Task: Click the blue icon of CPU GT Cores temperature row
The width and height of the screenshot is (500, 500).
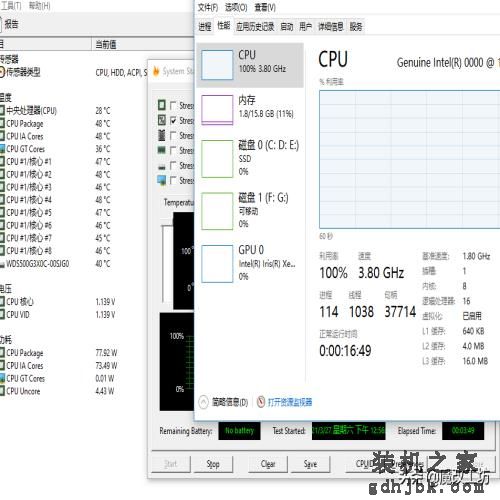Action: click(2, 149)
